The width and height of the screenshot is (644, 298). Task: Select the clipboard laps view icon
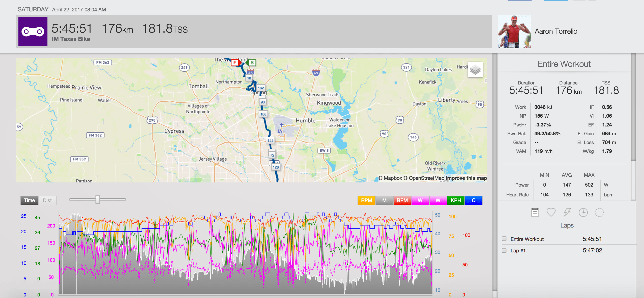coord(535,212)
